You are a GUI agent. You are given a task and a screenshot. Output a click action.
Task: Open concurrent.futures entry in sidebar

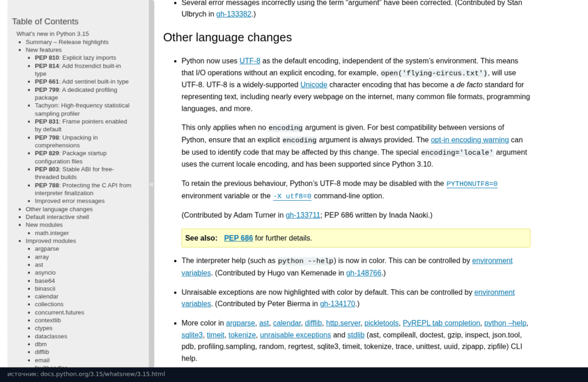tap(59, 313)
